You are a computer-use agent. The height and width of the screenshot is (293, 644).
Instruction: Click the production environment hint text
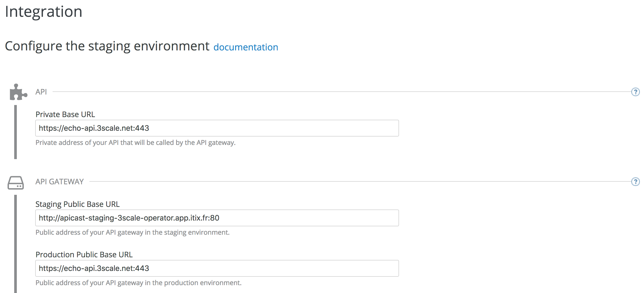point(139,283)
